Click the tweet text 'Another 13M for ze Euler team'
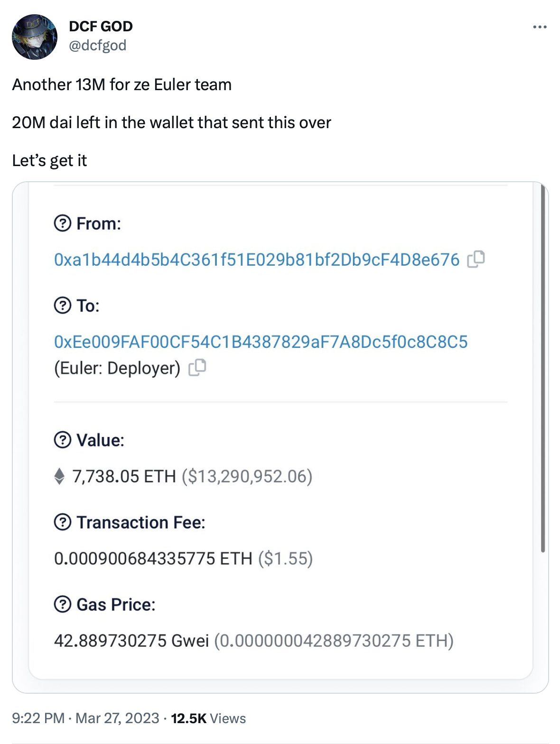Image resolution: width=560 pixels, height=744 pixels. point(122,84)
